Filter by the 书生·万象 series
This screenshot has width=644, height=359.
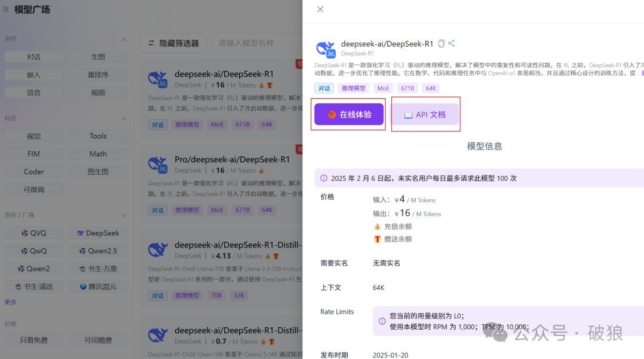pyautogui.click(x=98, y=268)
